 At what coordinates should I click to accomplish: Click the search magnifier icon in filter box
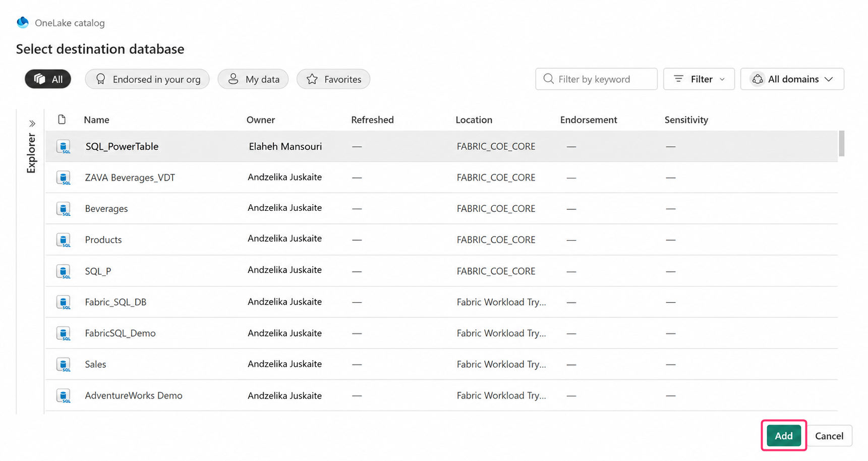pyautogui.click(x=548, y=79)
